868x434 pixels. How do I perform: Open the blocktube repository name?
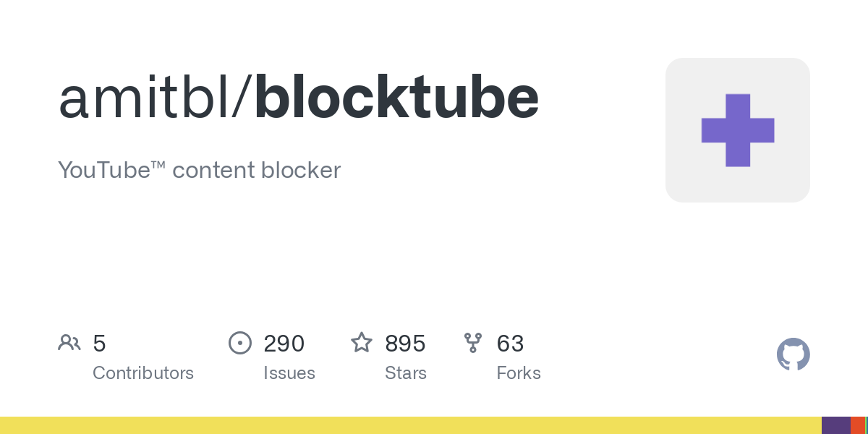click(x=396, y=98)
